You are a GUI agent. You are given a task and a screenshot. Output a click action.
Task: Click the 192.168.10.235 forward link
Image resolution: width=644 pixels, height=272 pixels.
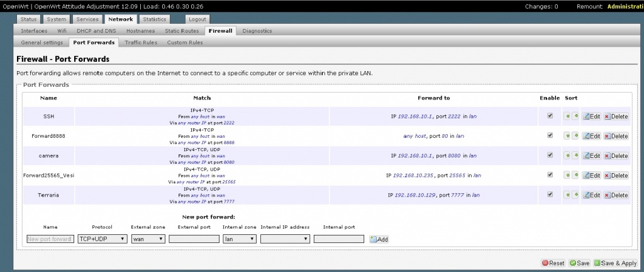[414, 176]
